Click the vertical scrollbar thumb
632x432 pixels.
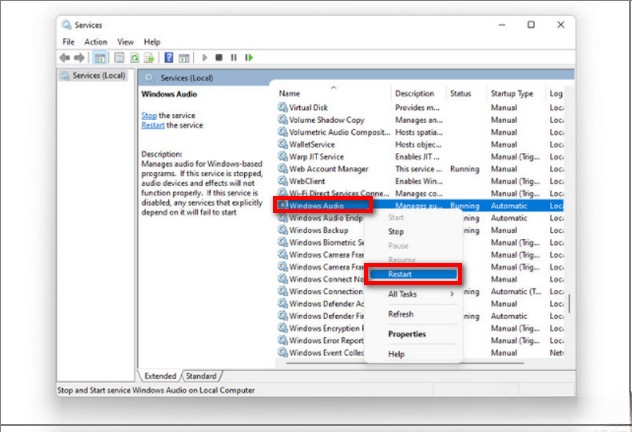point(569,303)
